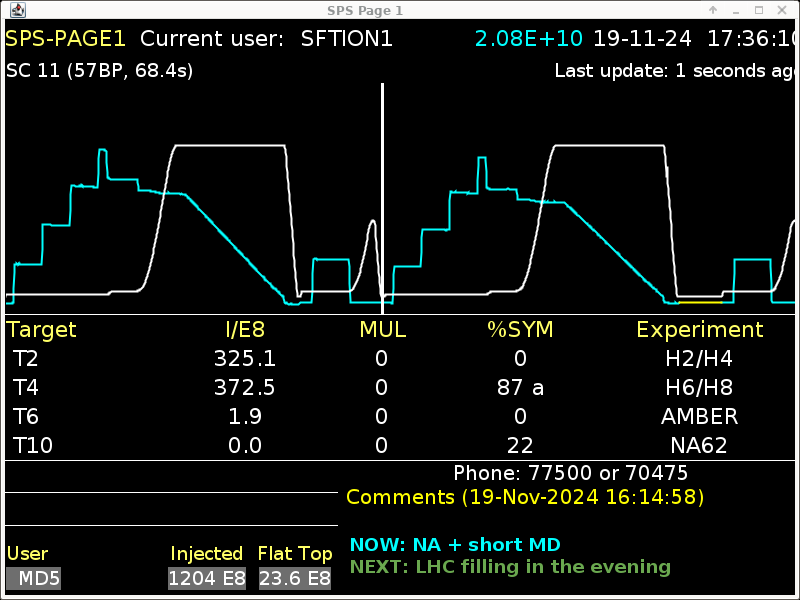
Task: Click the Flat Top 23.6 E8 value box
Action: pyautogui.click(x=295, y=578)
